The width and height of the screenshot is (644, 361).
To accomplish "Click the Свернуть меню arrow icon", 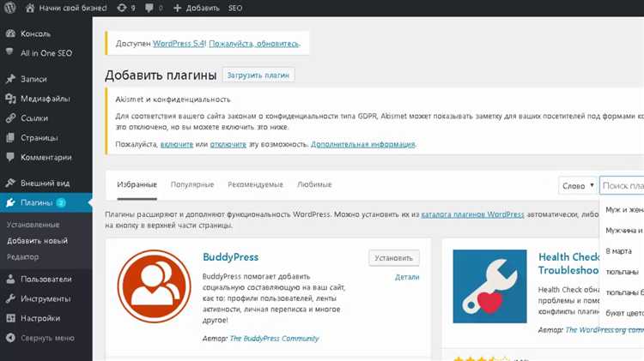I will point(10,338).
